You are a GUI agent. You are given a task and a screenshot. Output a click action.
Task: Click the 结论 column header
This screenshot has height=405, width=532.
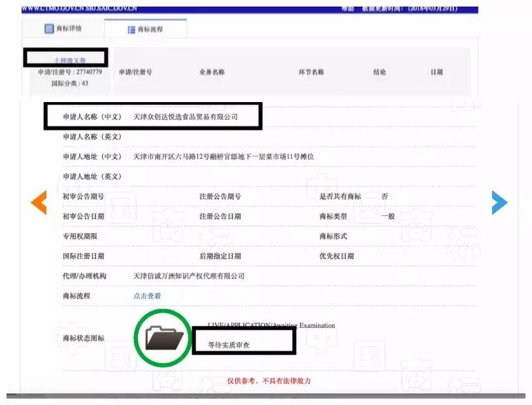[x=380, y=71]
